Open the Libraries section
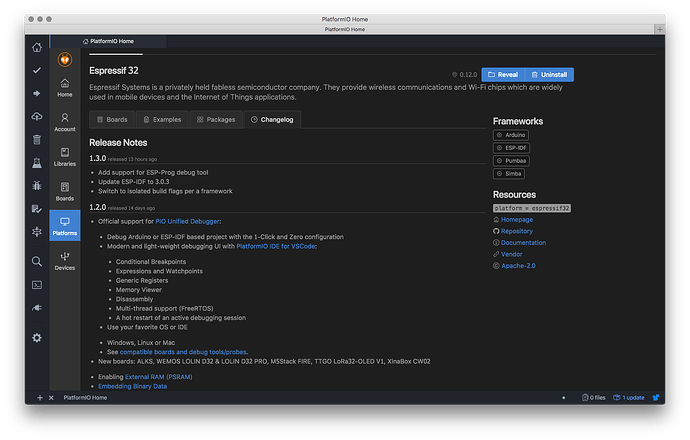 pos(65,157)
